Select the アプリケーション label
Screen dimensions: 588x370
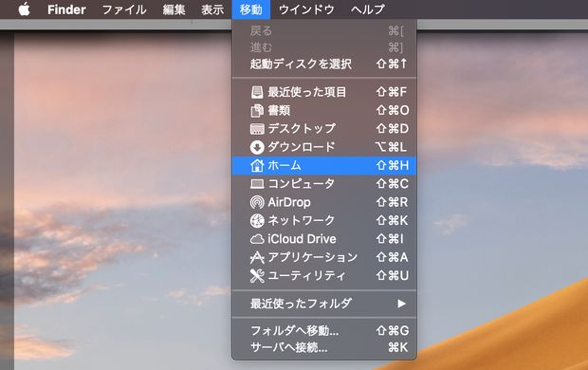pyautogui.click(x=312, y=257)
